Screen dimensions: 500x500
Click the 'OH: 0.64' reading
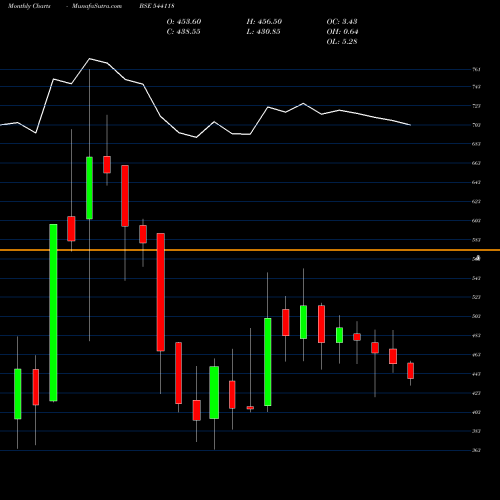pos(342,32)
